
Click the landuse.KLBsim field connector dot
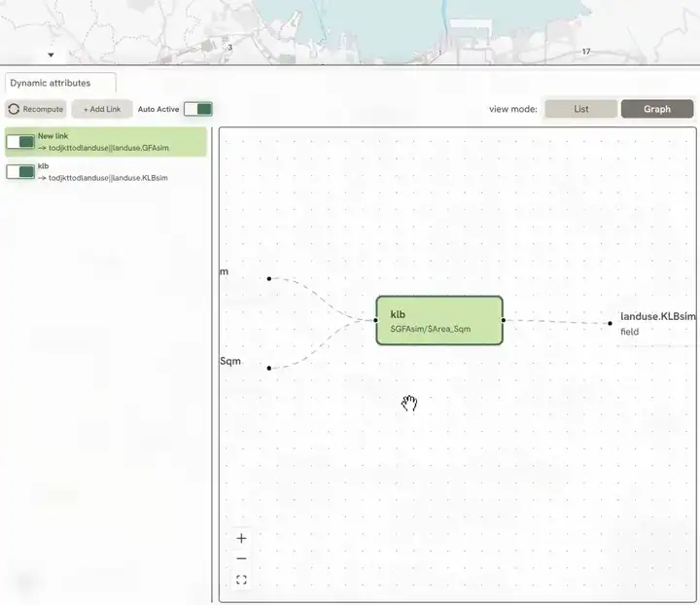coord(610,323)
